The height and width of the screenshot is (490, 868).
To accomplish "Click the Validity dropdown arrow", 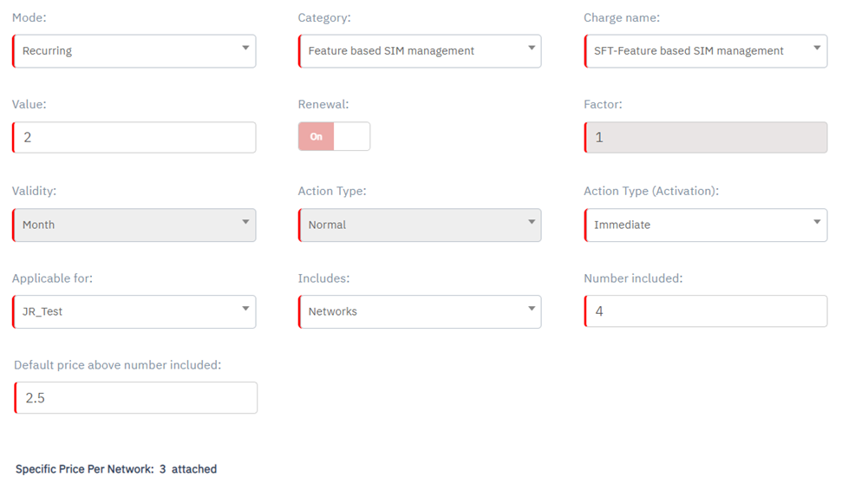I will [245, 223].
